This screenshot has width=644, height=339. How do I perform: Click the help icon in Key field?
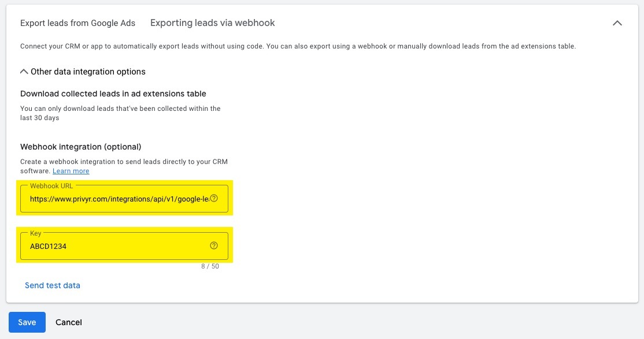point(214,245)
